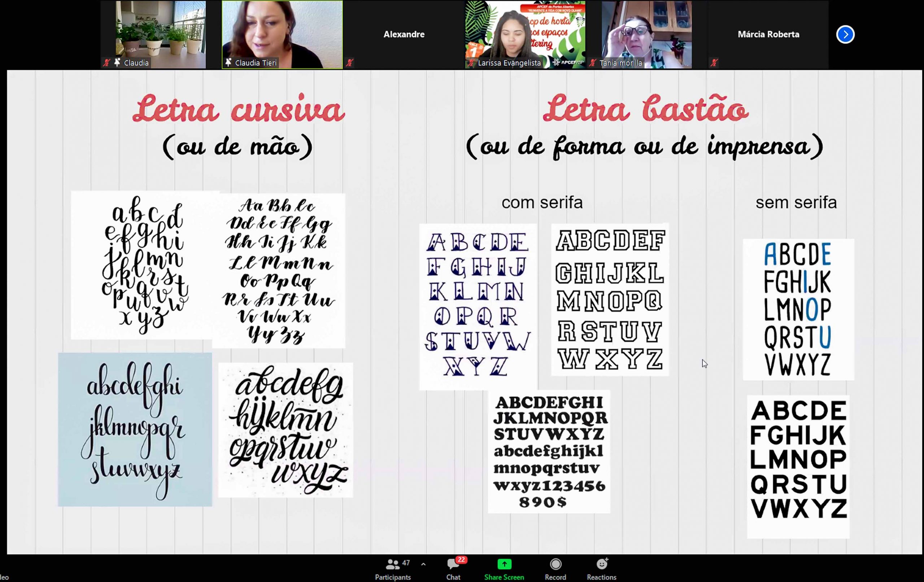
Task: Open the Chat panel with 22 unread messages
Action: [453, 564]
